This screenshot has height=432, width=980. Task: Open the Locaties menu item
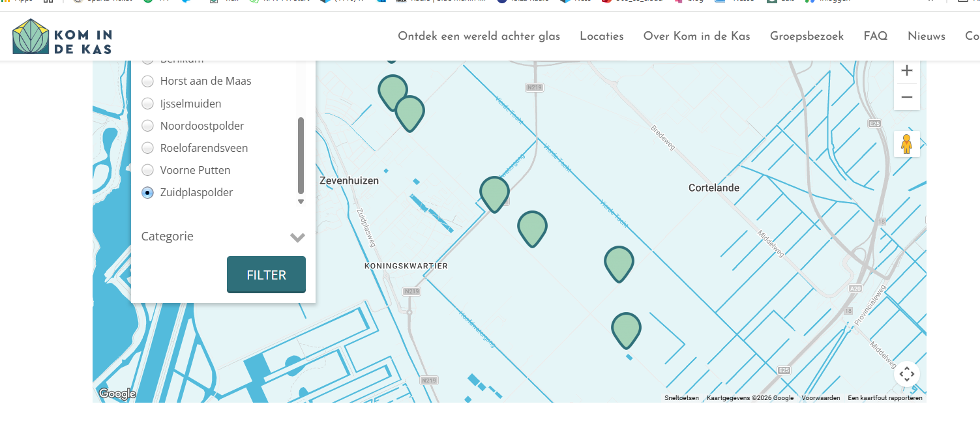tap(601, 36)
